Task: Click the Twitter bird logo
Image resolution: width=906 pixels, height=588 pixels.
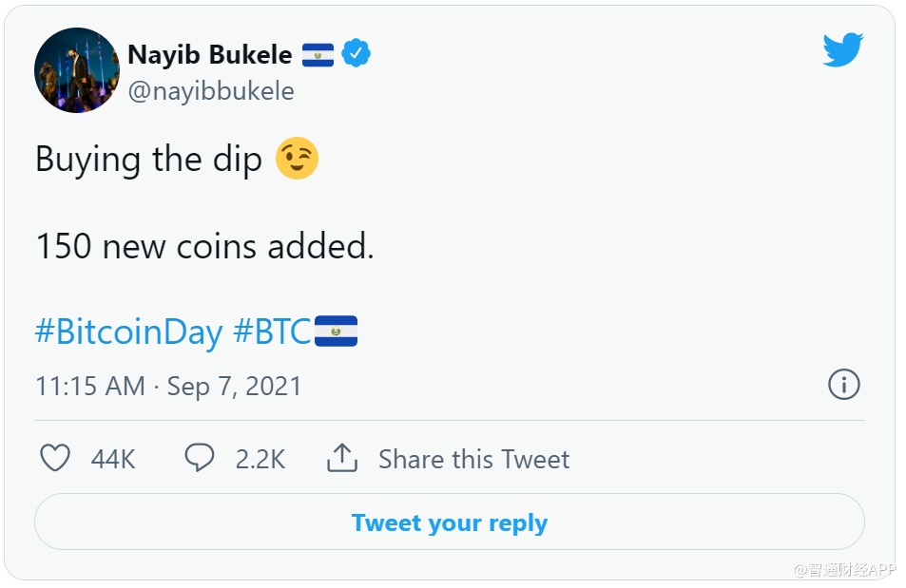Action: tap(842, 50)
